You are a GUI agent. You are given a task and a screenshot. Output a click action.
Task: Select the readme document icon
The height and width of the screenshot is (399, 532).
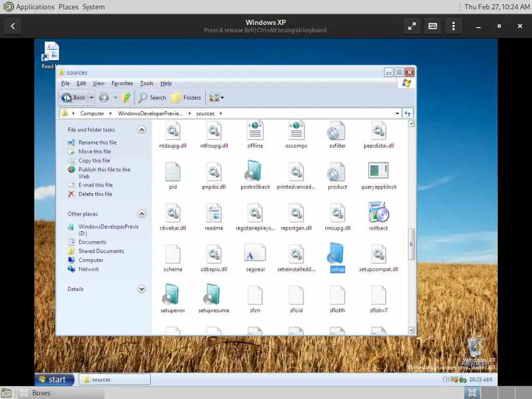coord(214,213)
